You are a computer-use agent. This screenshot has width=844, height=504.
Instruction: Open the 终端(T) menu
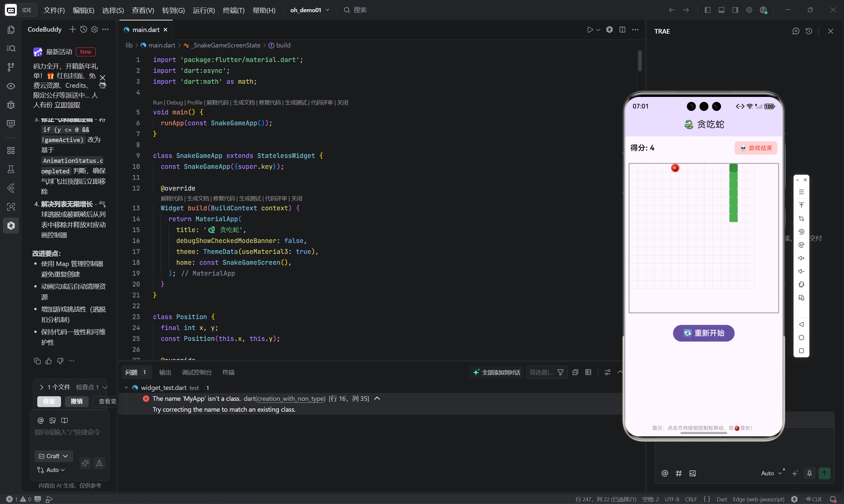pos(234,10)
